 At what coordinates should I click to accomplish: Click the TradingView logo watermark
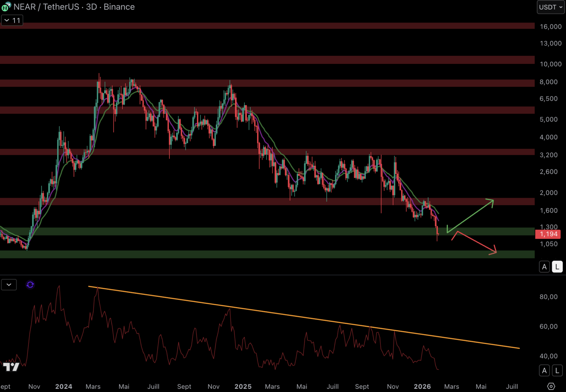(x=11, y=367)
